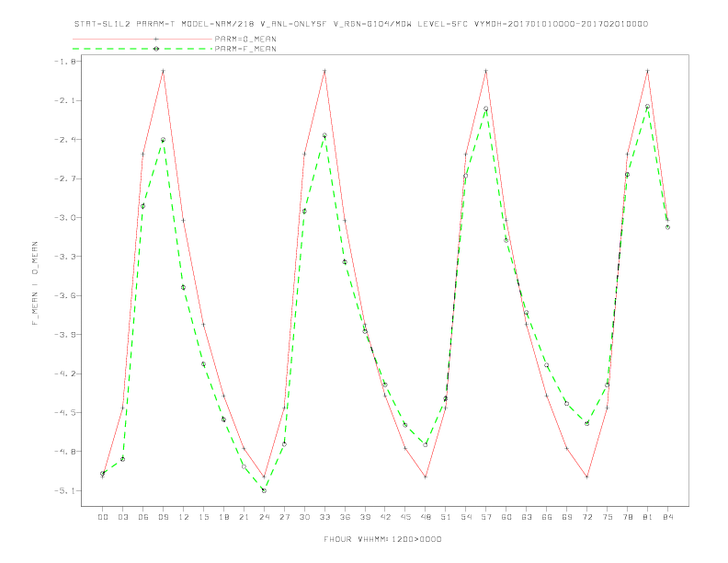This screenshot has height=563, width=728.
Task: Click the x-axis tick label 81
Action: pos(648,517)
